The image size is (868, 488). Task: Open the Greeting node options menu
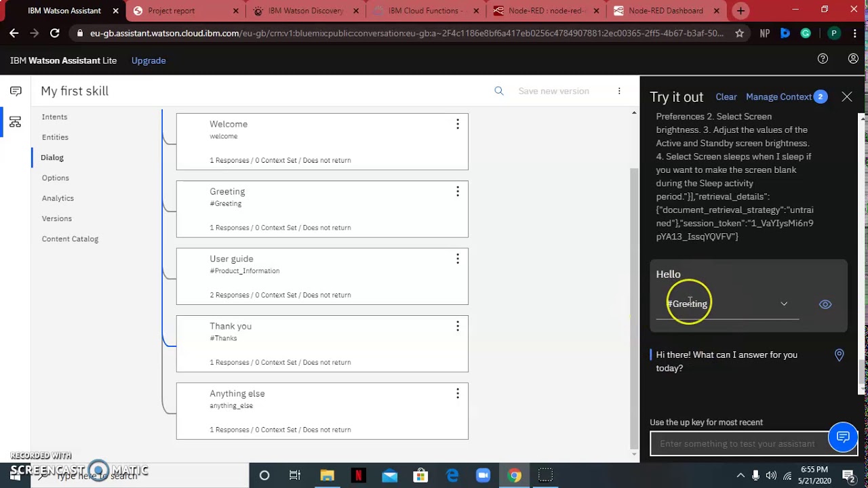pos(458,192)
